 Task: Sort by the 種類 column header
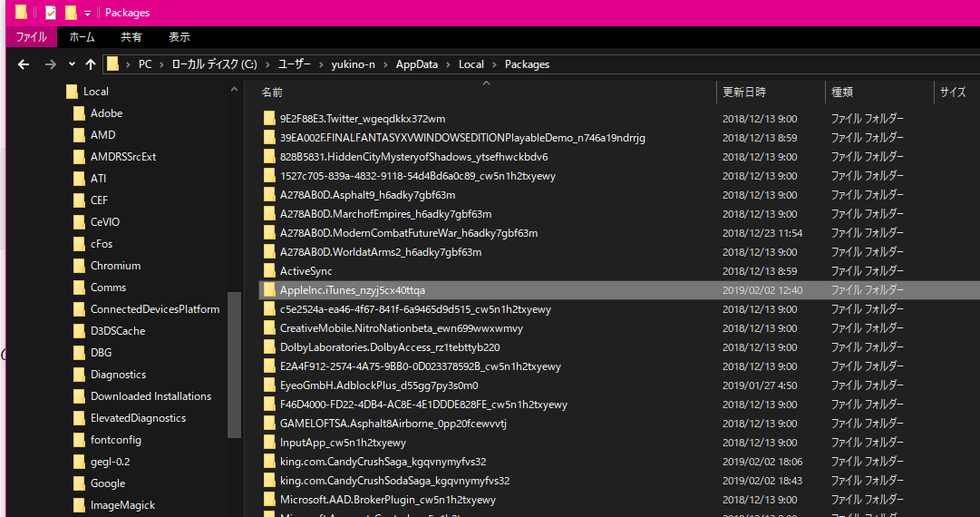[842, 92]
